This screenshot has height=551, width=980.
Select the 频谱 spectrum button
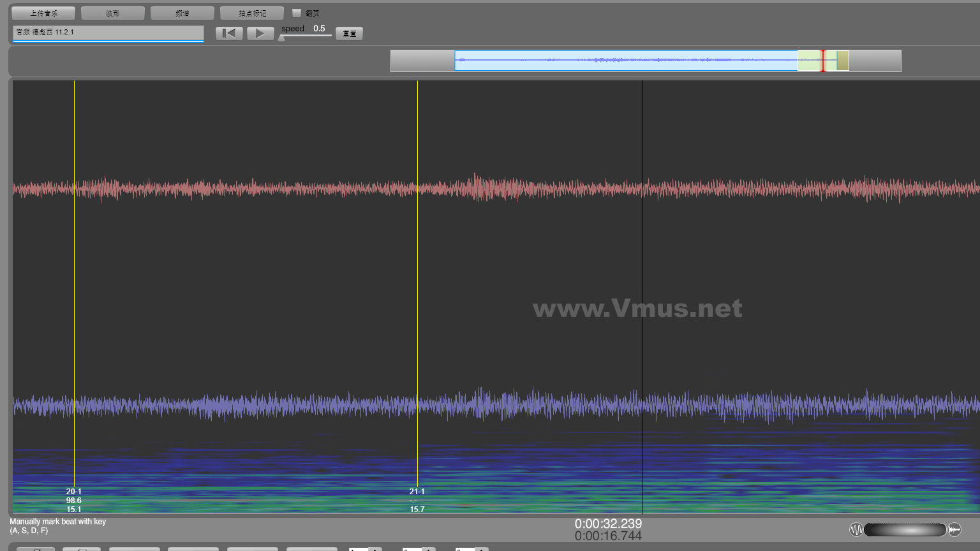click(182, 13)
